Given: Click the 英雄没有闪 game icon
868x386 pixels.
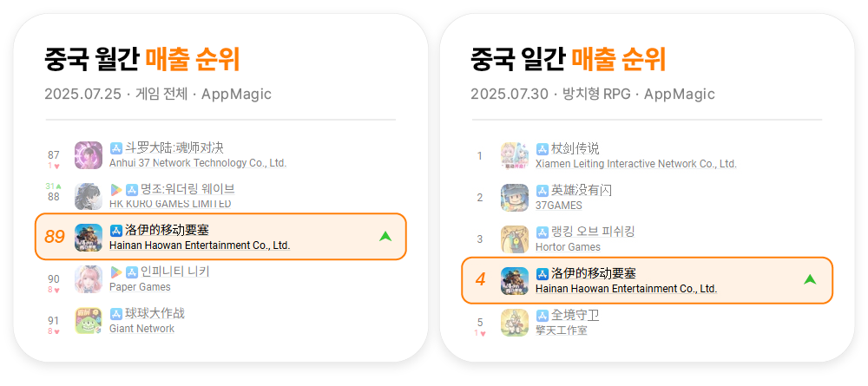Looking at the screenshot, I should [515, 198].
